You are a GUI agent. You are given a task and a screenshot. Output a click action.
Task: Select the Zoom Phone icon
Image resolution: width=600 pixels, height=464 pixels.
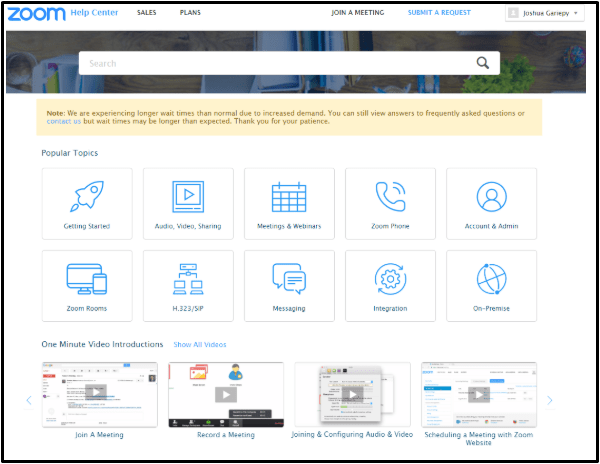pyautogui.click(x=390, y=197)
